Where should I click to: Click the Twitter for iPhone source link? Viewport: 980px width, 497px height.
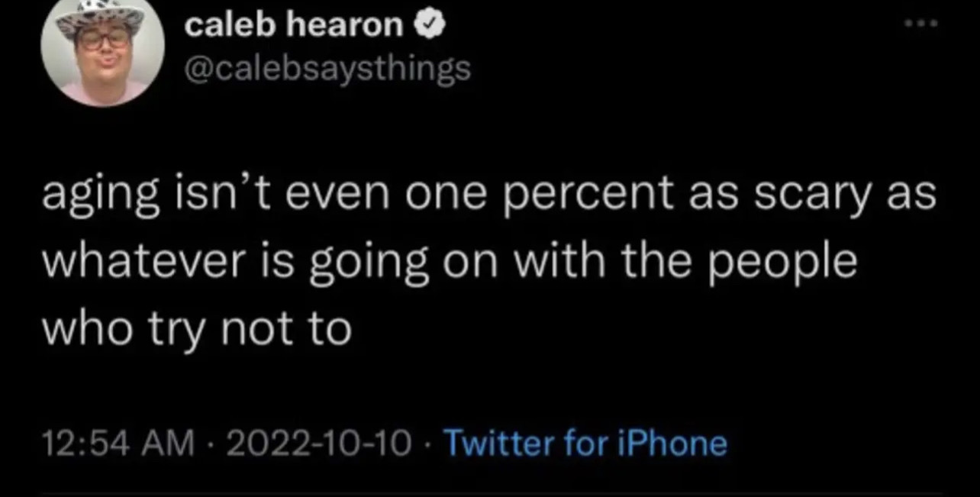(585, 442)
